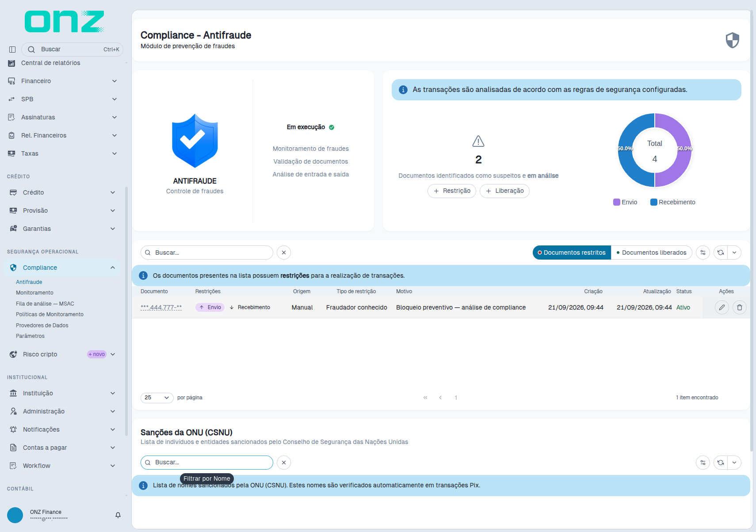Click the Compliance shield sidebar icon
This screenshot has width=756, height=532.
13,268
